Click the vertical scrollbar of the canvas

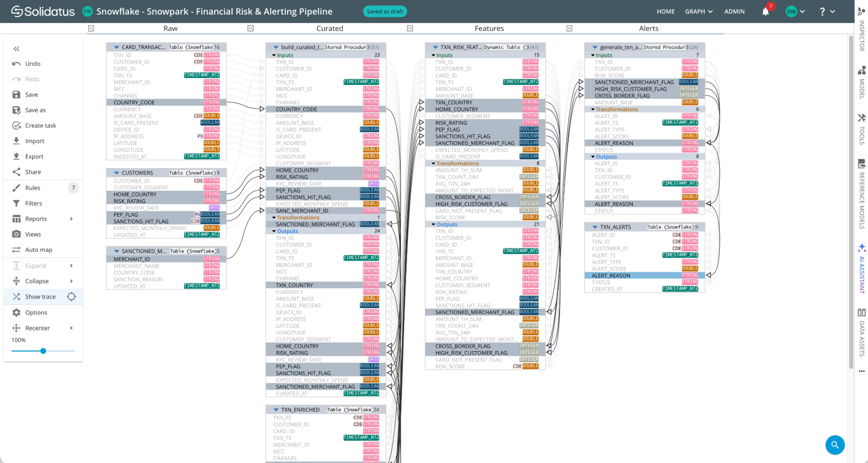pos(851,202)
